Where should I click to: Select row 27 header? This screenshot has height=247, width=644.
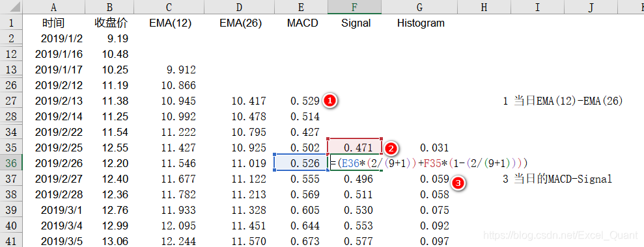(11, 101)
